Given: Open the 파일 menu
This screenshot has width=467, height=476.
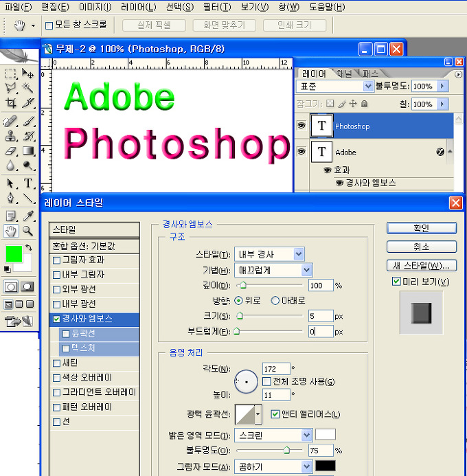Looking at the screenshot, I should pos(19,7).
